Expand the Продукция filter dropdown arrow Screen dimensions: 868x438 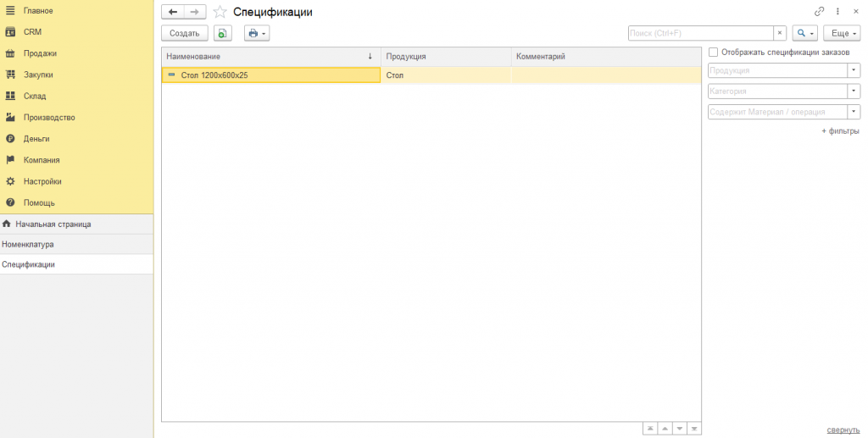[x=854, y=70]
